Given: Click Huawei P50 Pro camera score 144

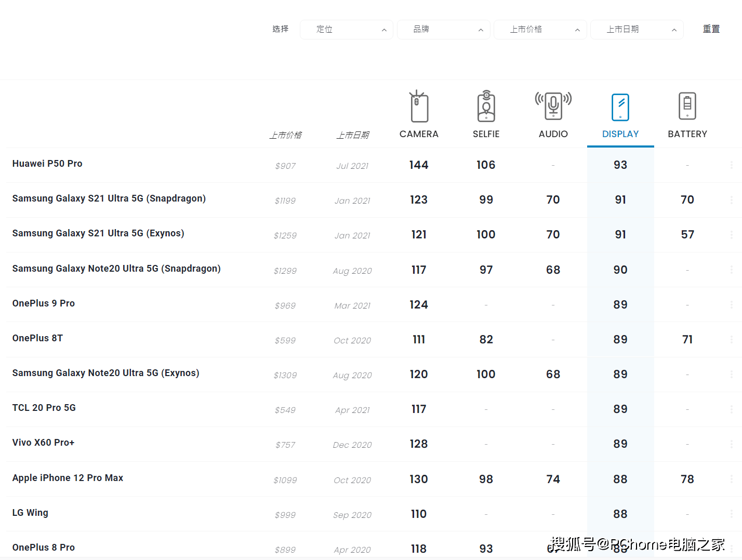Looking at the screenshot, I should pos(419,165).
